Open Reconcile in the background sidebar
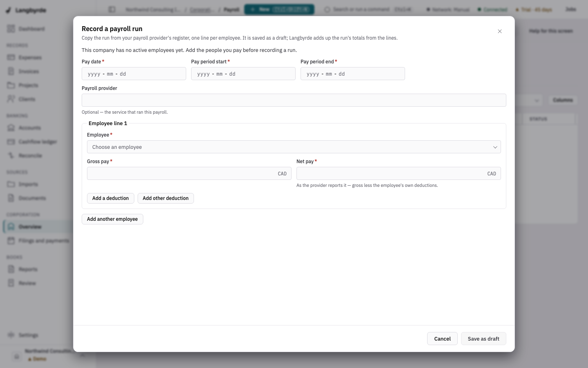 [38, 156]
